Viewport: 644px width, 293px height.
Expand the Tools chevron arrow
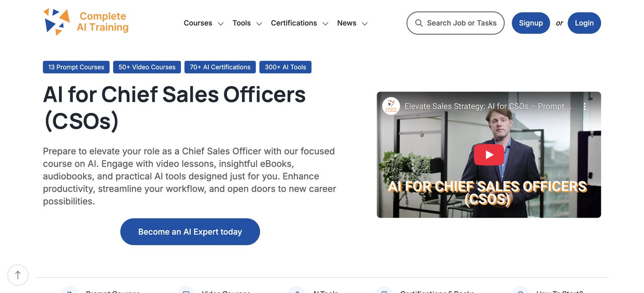point(259,24)
